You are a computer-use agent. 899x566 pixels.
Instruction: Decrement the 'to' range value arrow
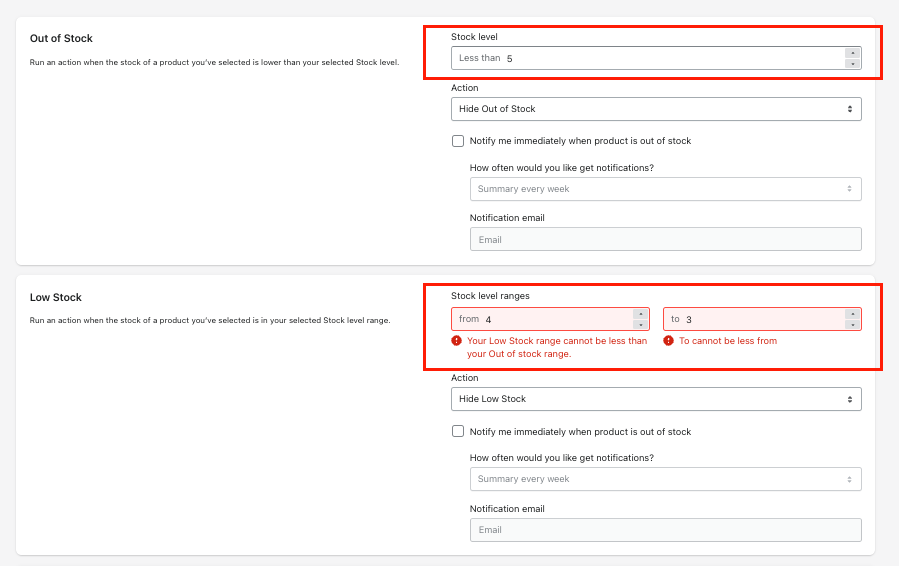(x=852, y=325)
